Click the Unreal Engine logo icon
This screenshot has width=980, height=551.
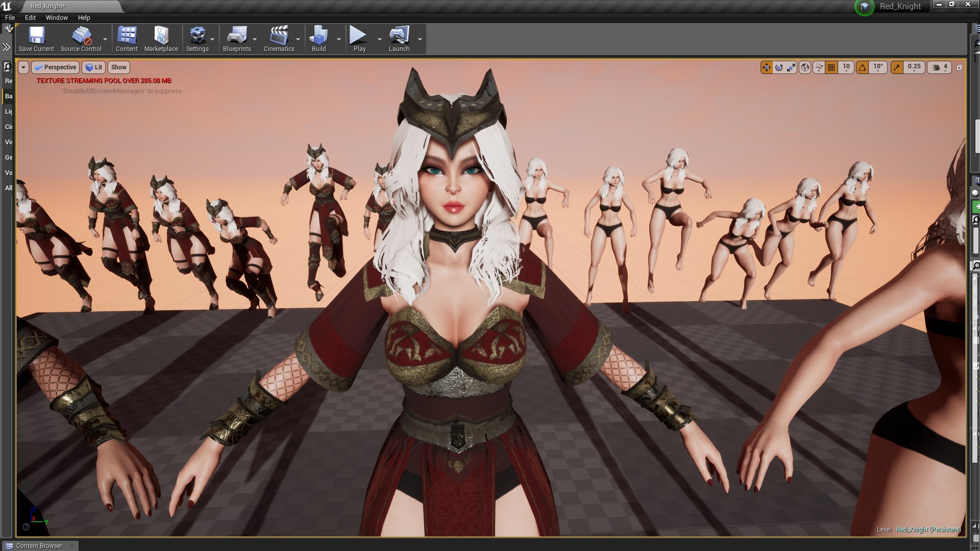tap(7, 6)
